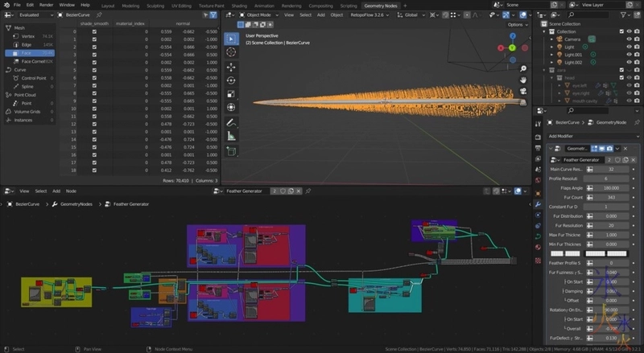Select the Edge domain in spreadsheet
Viewport: 644px width, 353px height.
tap(27, 45)
